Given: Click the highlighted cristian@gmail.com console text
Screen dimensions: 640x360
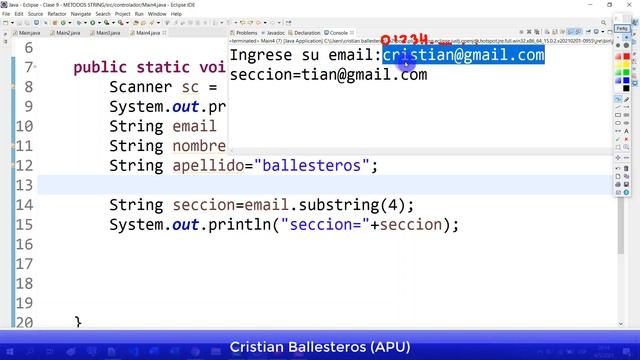Looking at the screenshot, I should (463, 55).
